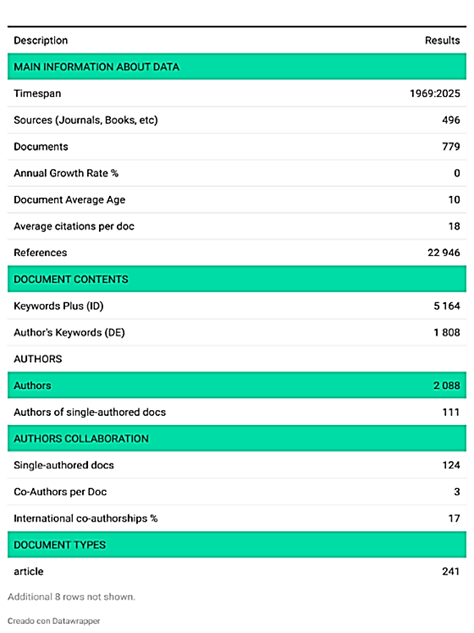Open the Creado con Datawrapper link
474x633 pixels.
click(x=54, y=621)
